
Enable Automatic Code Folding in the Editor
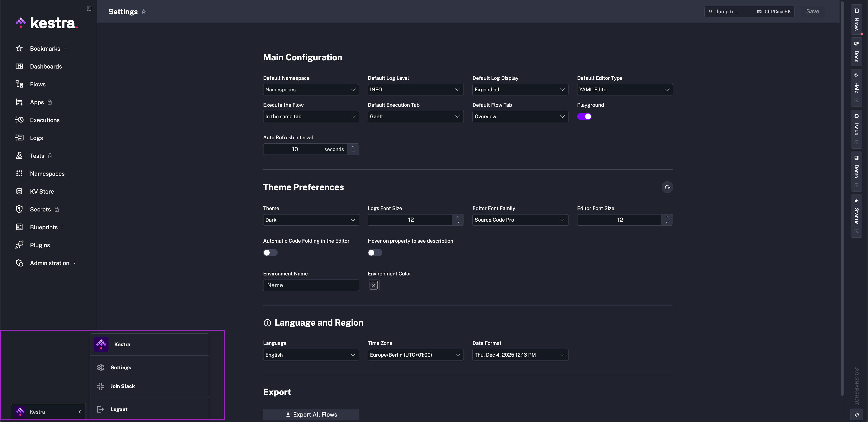pyautogui.click(x=270, y=252)
